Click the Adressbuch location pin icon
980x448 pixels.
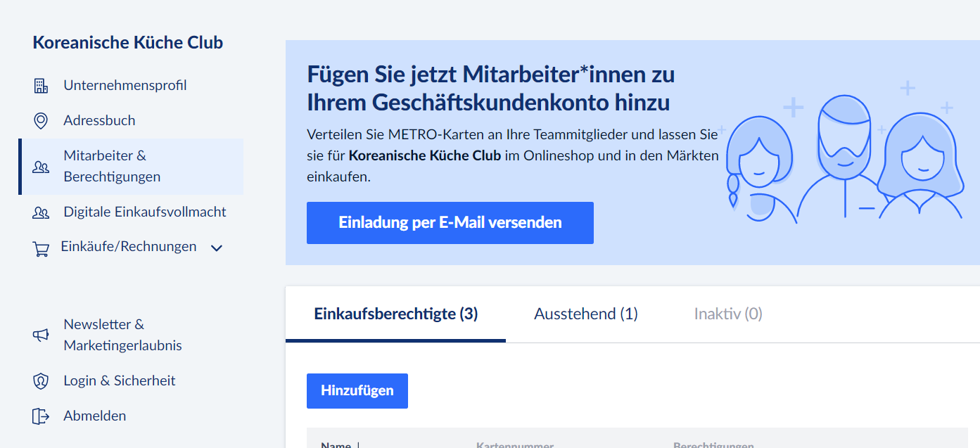pyautogui.click(x=41, y=121)
